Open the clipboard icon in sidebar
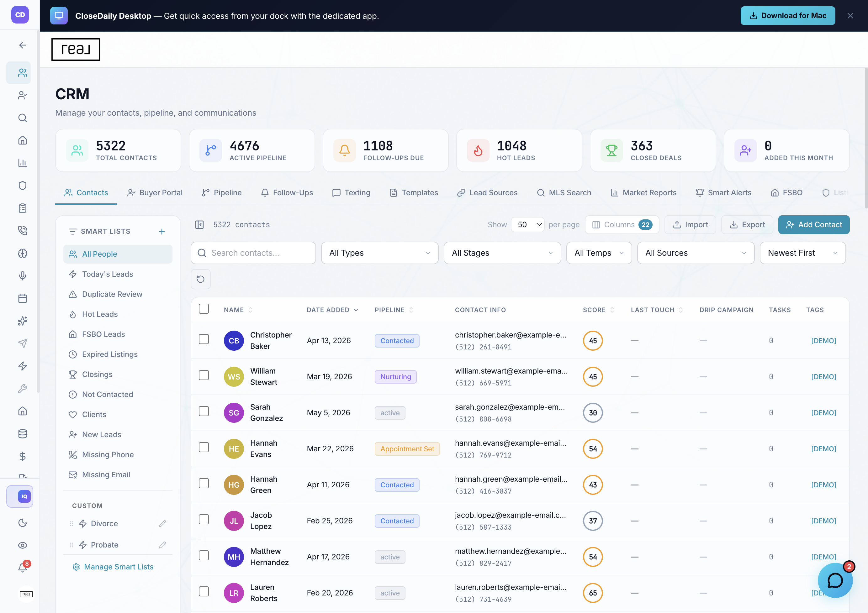868x613 pixels. click(x=22, y=208)
